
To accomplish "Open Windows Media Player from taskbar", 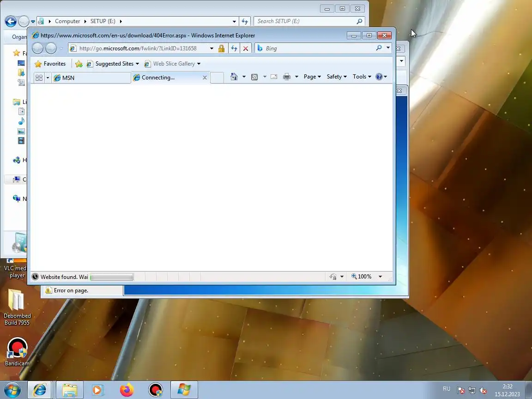I will pyautogui.click(x=97, y=390).
